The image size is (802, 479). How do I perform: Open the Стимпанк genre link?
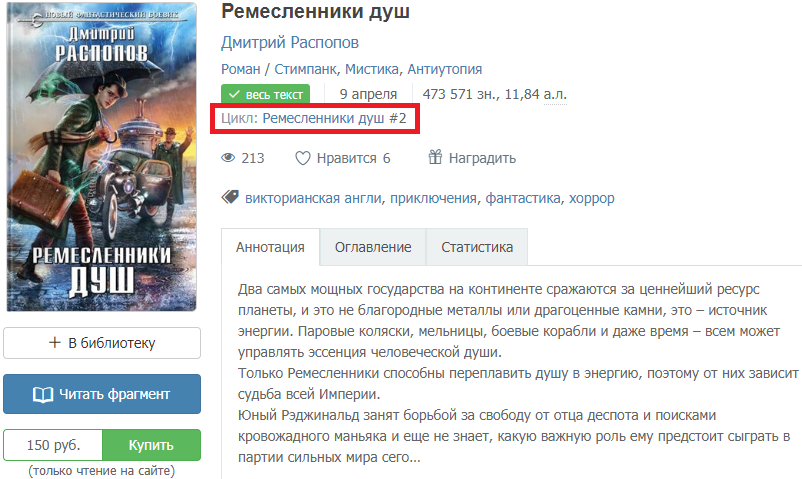[x=306, y=69]
